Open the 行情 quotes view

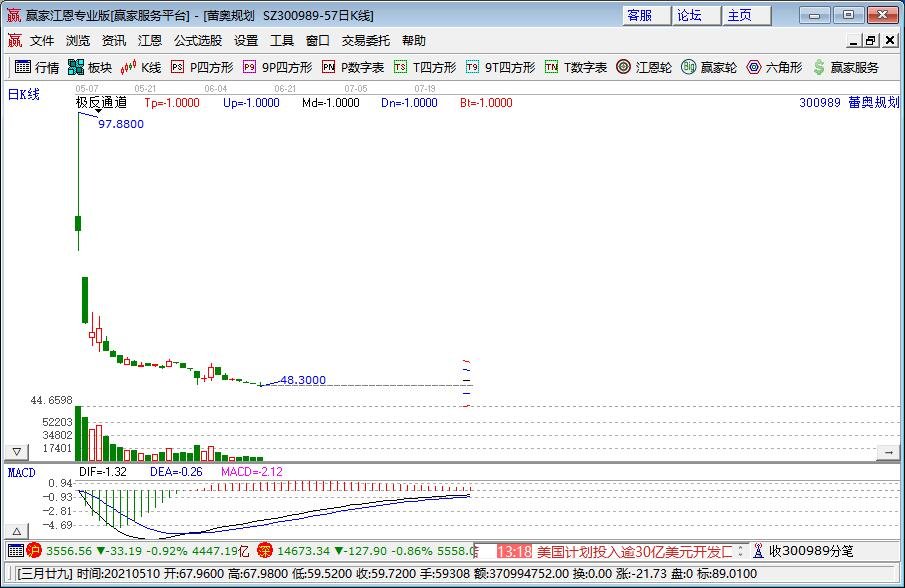pos(36,68)
